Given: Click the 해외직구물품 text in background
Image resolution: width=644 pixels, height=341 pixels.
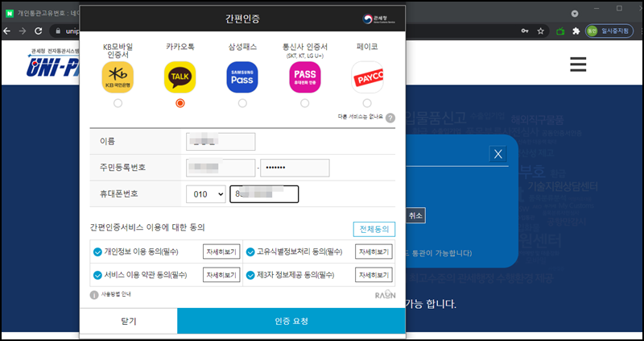Looking at the screenshot, I should coord(537,120).
